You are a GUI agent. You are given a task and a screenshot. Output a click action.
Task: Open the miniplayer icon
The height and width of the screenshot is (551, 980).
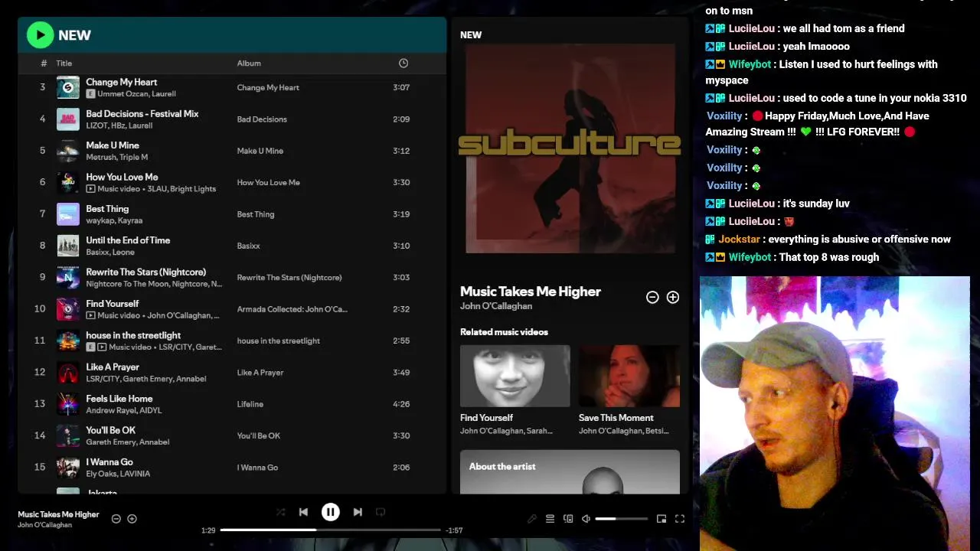(661, 519)
